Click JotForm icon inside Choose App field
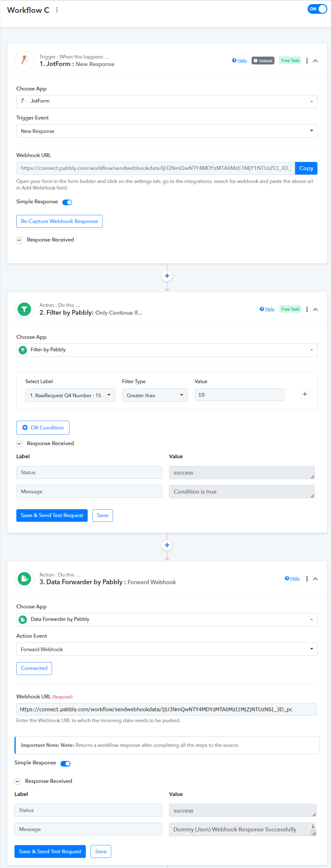The width and height of the screenshot is (331, 868). point(23,101)
